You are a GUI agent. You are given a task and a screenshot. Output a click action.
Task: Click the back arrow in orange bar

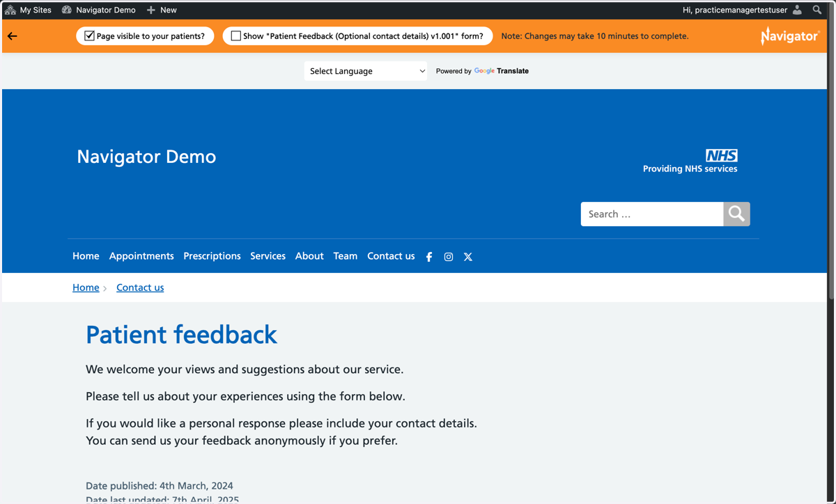(x=13, y=36)
